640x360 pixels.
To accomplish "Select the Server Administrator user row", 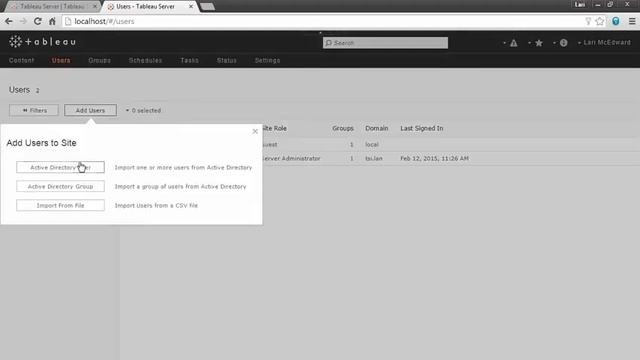I will [x=451, y=158].
